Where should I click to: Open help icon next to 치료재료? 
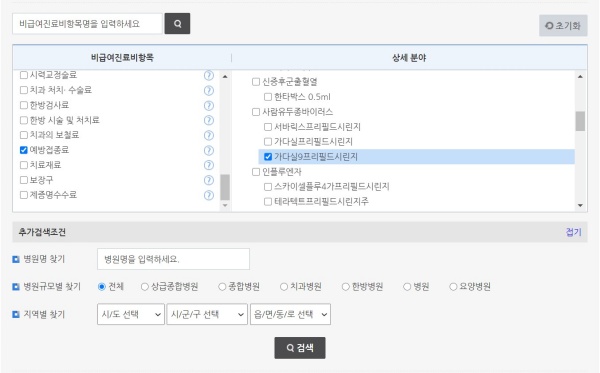click(x=209, y=165)
